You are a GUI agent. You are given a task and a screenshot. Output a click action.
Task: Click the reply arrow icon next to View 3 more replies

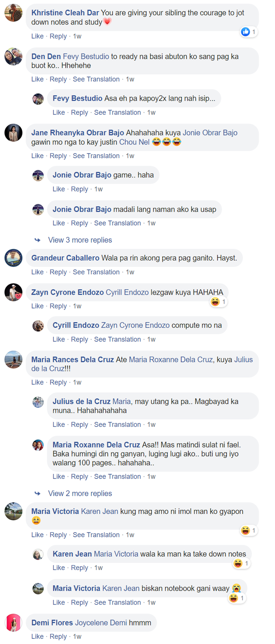(37, 240)
